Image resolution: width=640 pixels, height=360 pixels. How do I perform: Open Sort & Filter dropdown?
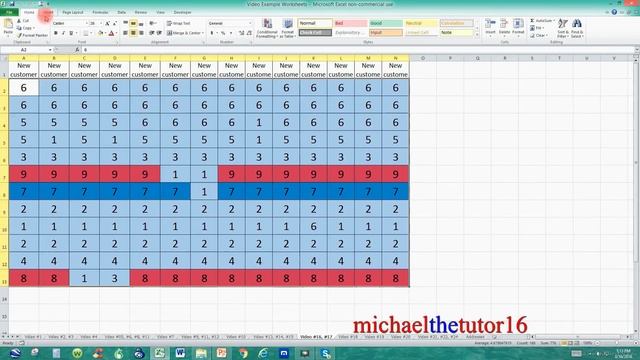point(562,28)
